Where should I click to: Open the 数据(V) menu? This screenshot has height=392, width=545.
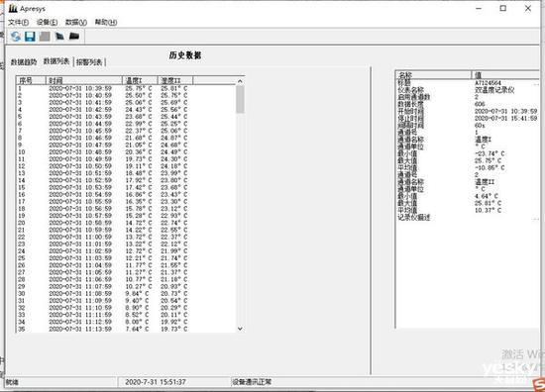(x=76, y=22)
